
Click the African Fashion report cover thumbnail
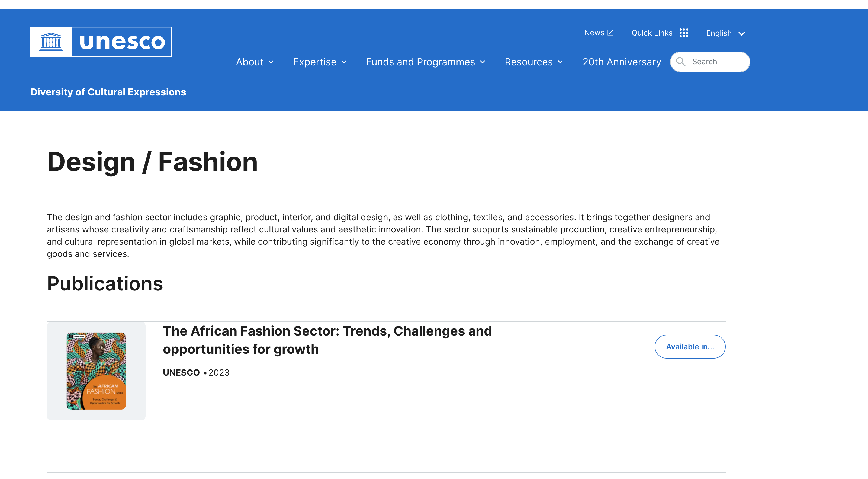point(96,371)
